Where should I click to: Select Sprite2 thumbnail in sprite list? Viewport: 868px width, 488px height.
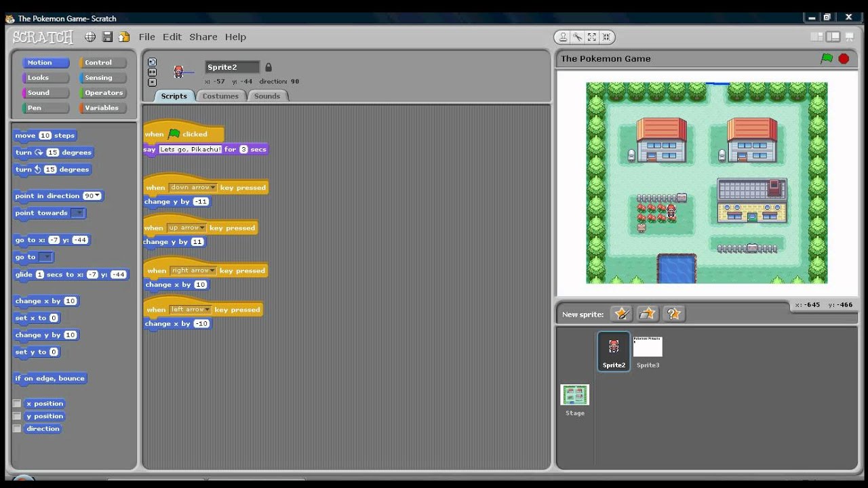pos(614,351)
